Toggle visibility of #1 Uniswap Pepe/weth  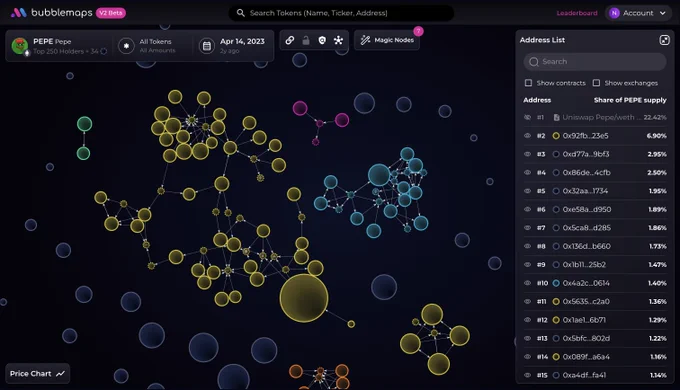click(527, 117)
